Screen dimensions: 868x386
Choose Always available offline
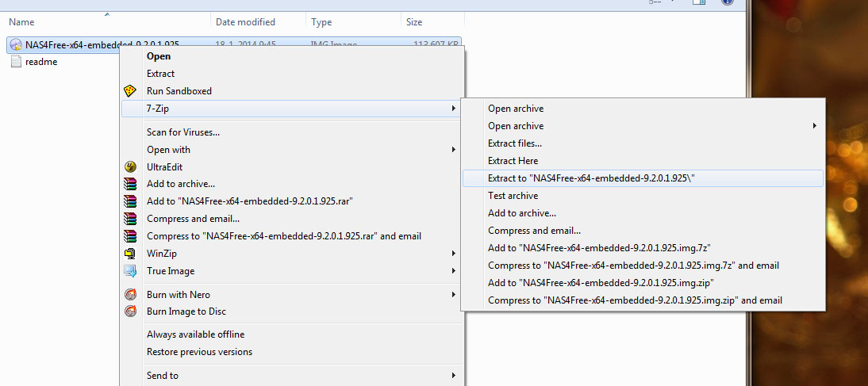click(195, 334)
